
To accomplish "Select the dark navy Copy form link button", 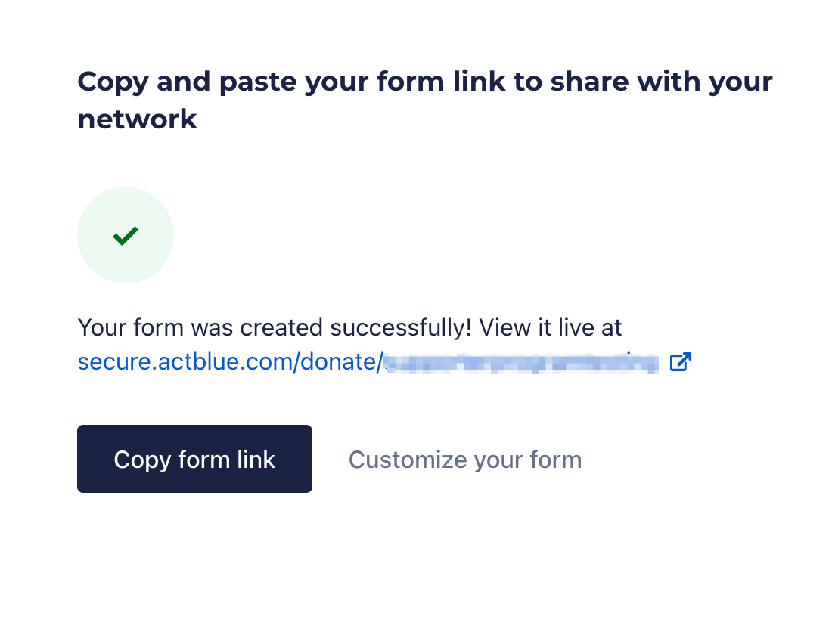I will [x=194, y=459].
